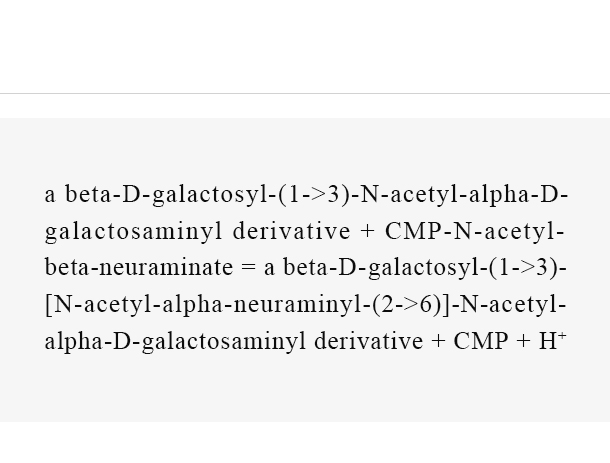This screenshot has width=610, height=463.
Task: Click the word "galactosaminyl" before "+ CMP-N-acetyl-"
Action: (133, 231)
